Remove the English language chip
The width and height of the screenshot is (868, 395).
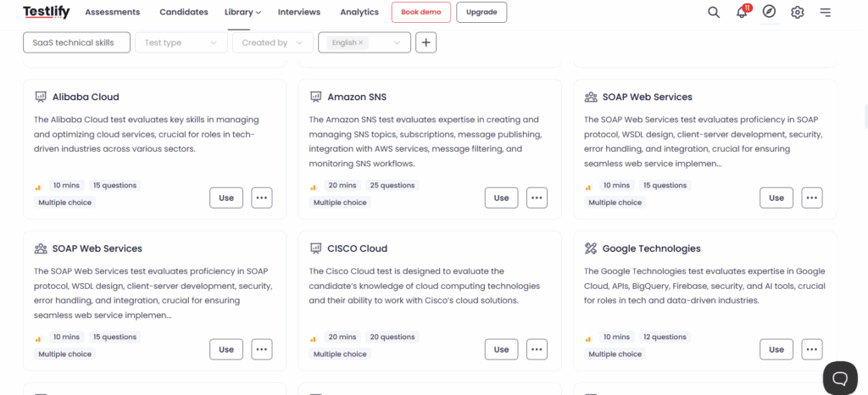tap(361, 42)
